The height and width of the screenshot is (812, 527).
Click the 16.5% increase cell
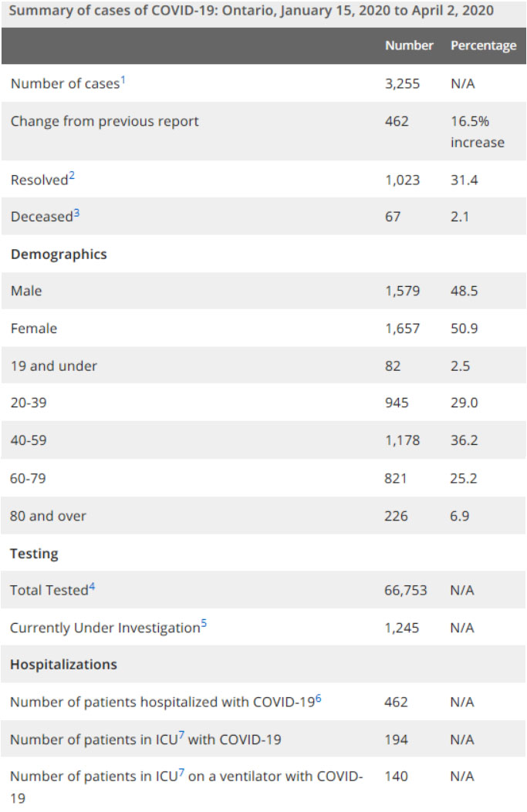click(477, 132)
